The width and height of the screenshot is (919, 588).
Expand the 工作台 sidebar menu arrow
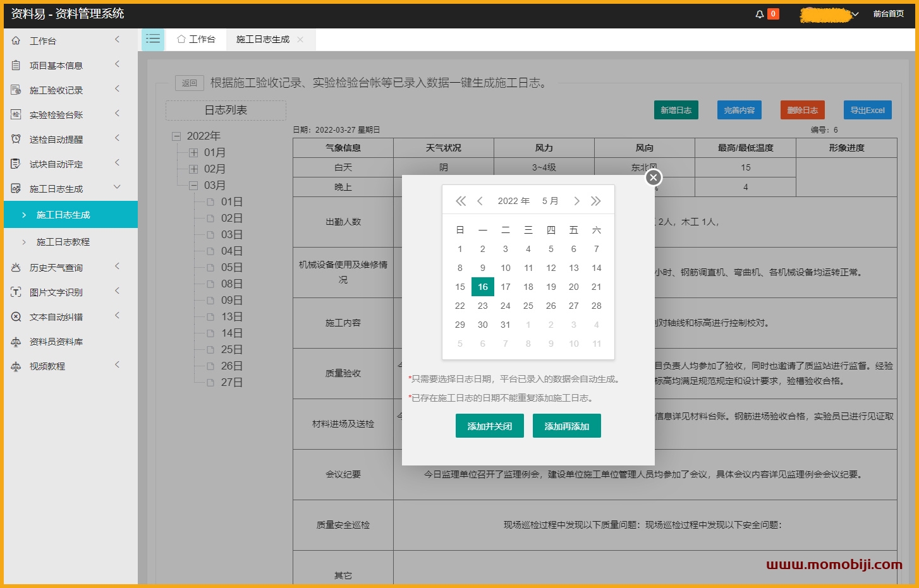point(117,40)
